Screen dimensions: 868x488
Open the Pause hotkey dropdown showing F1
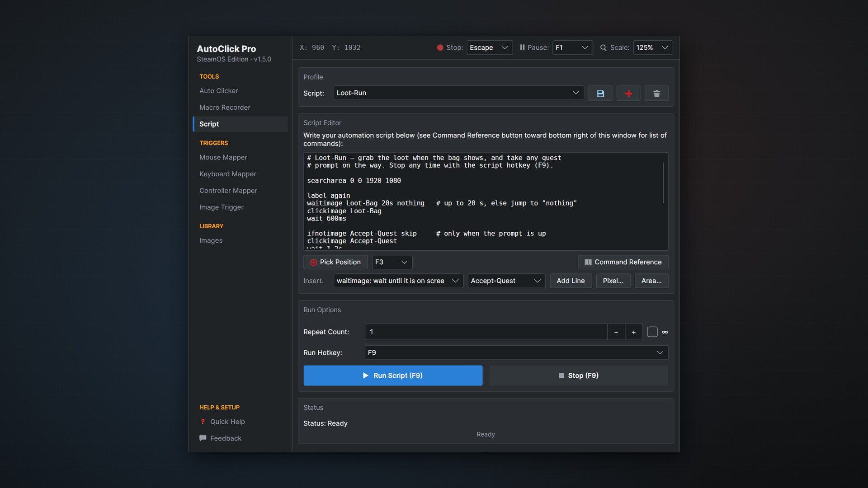[x=572, y=47]
